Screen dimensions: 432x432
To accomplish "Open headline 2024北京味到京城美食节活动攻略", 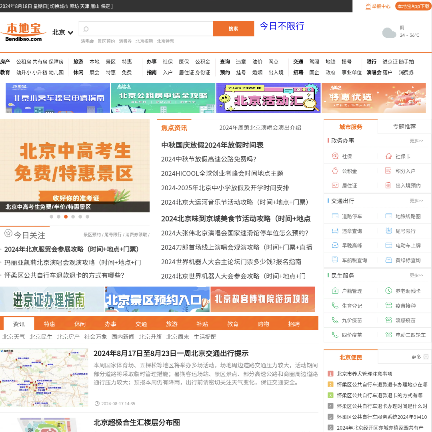I will (236, 219).
